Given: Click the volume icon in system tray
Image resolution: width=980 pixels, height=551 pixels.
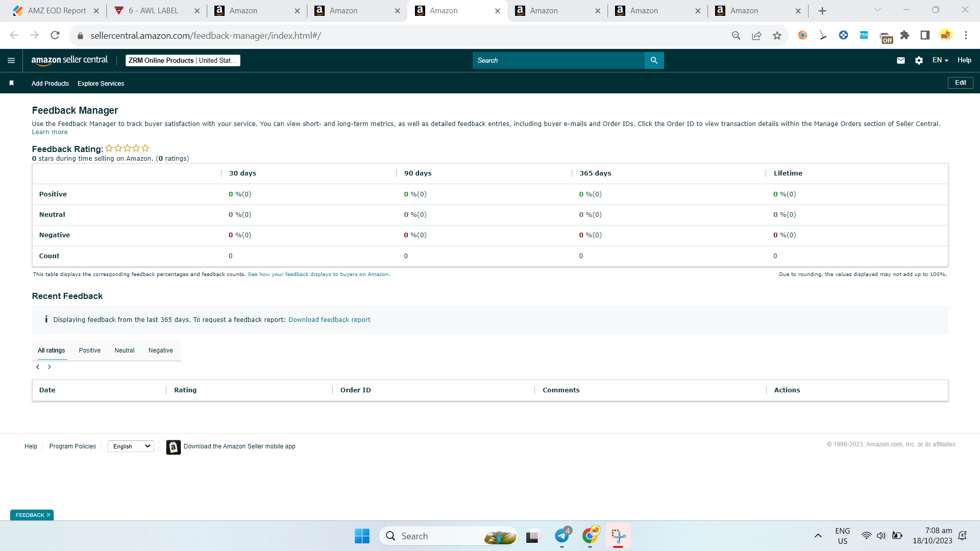Looking at the screenshot, I should click(881, 536).
